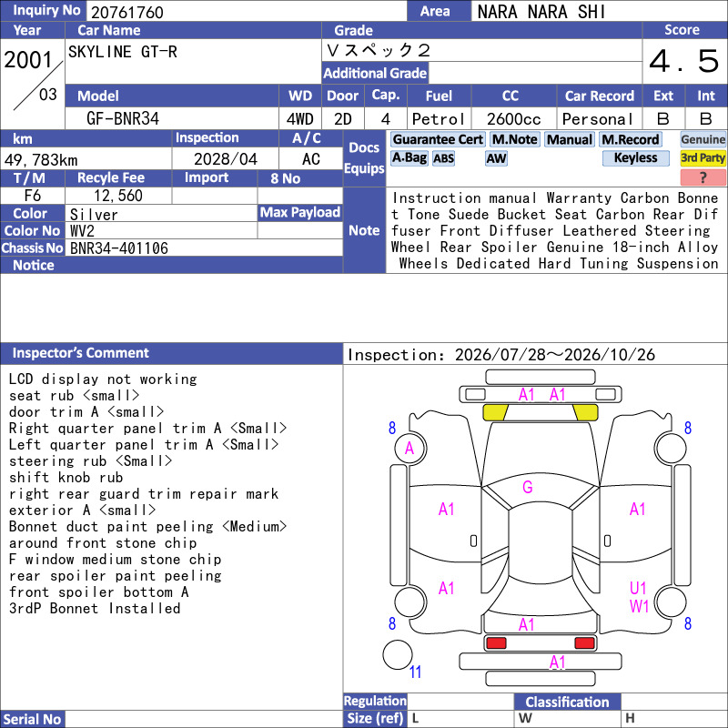Screen dimensions: 728x728
Task: Click the yellow left headlight on diagram
Action: (495, 412)
